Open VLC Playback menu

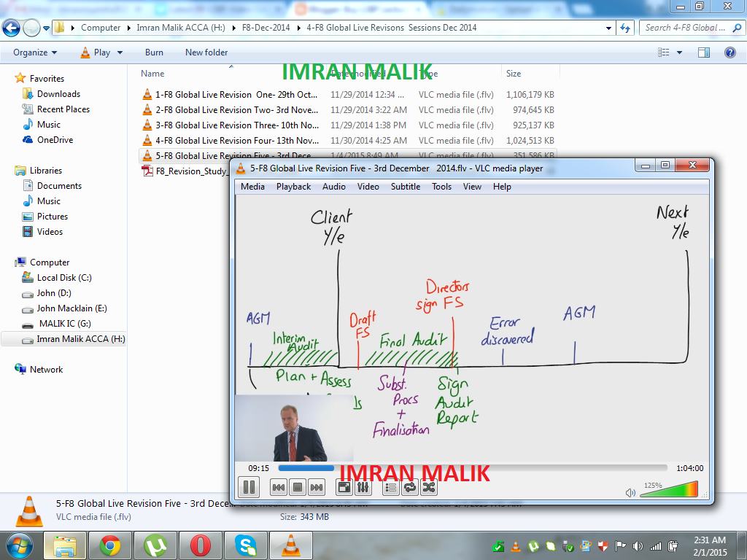pos(293,187)
